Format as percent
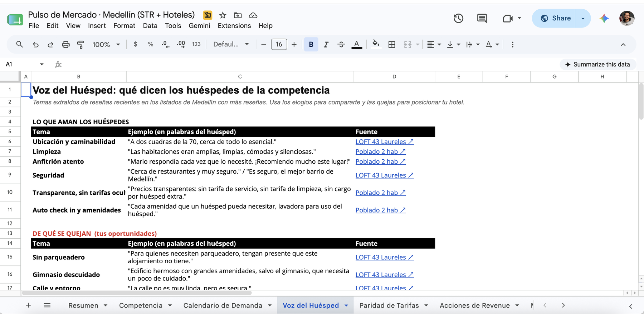 [x=151, y=44]
